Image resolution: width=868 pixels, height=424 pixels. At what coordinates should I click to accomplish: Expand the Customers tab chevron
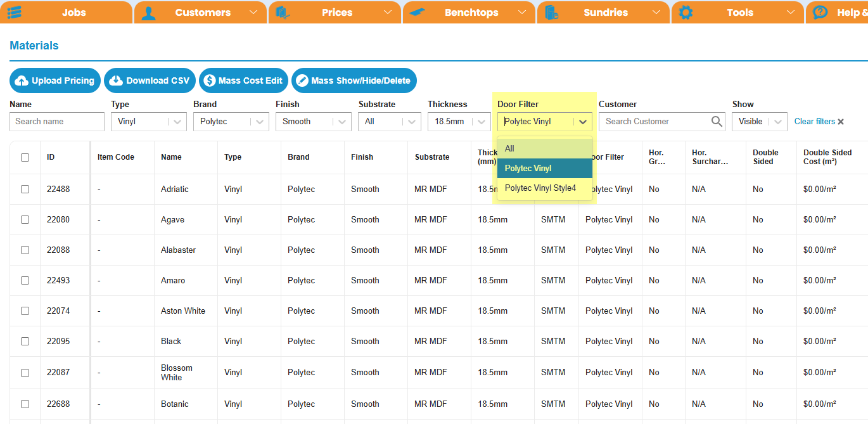point(253,13)
